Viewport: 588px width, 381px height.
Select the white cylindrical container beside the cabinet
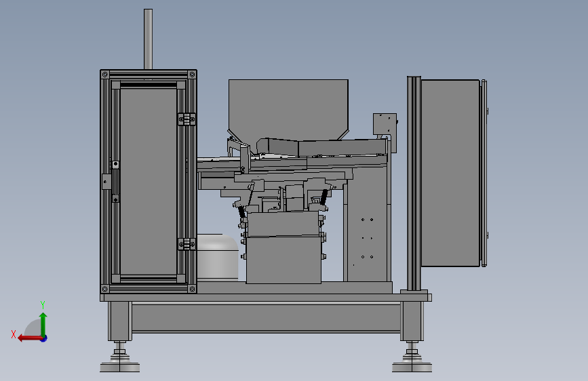point(218,257)
